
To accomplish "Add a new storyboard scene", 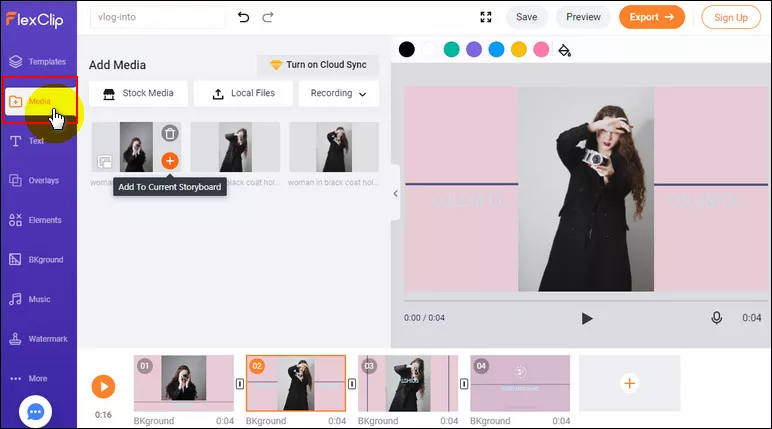I will pos(629,383).
